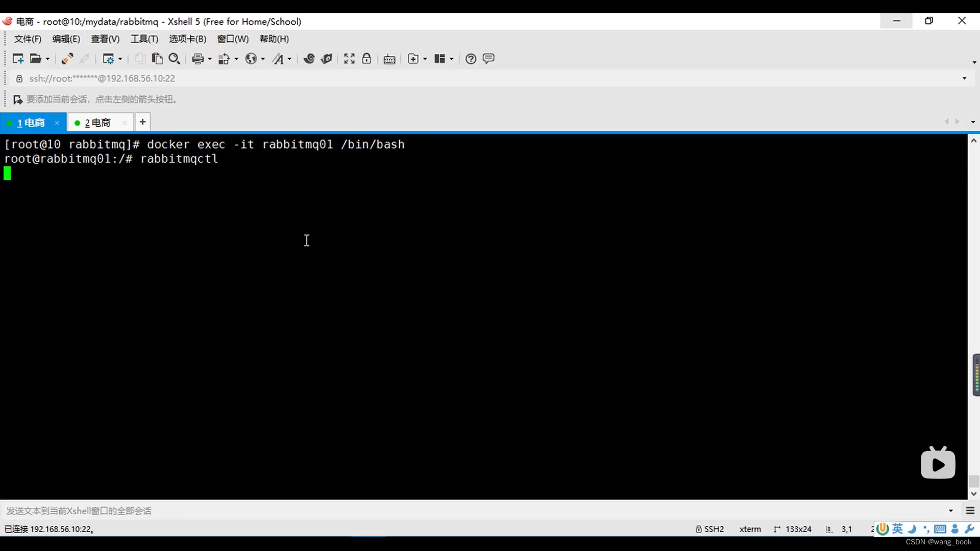Click the Copy icon in toolbar
This screenshot has width=980, height=551.
(x=139, y=59)
